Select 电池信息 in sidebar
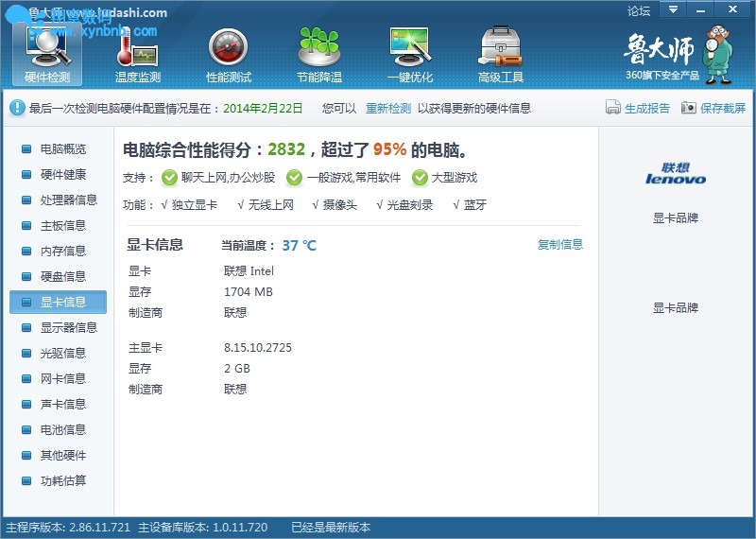The height and width of the screenshot is (539, 756). coord(58,430)
